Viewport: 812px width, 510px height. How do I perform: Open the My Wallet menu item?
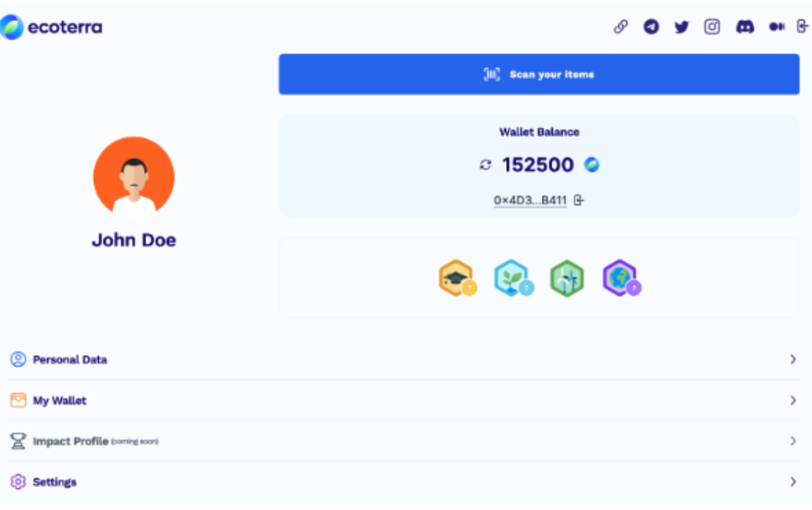[60, 400]
